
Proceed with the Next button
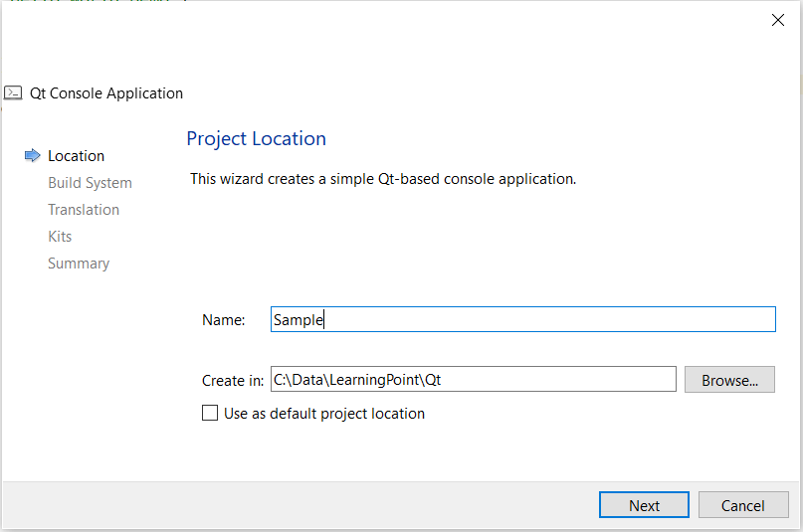click(x=644, y=505)
